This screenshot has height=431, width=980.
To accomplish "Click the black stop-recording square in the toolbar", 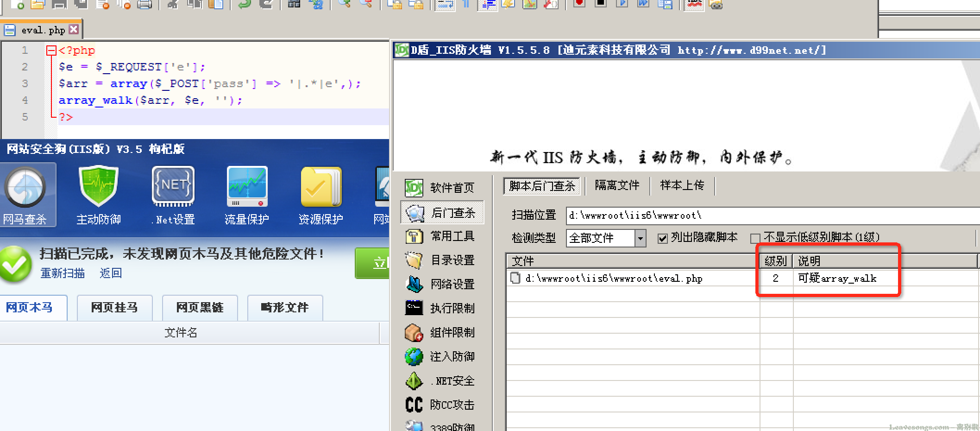I will coord(600,4).
